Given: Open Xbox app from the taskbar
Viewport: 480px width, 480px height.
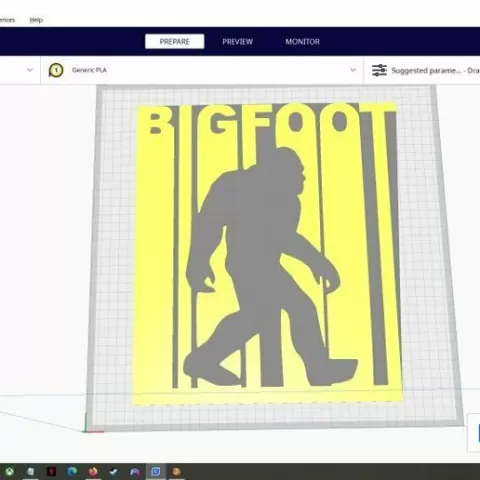Looking at the screenshot, I should [10, 472].
